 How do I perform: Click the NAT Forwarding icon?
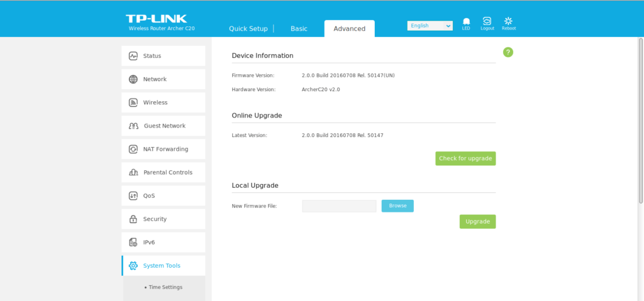pyautogui.click(x=133, y=149)
